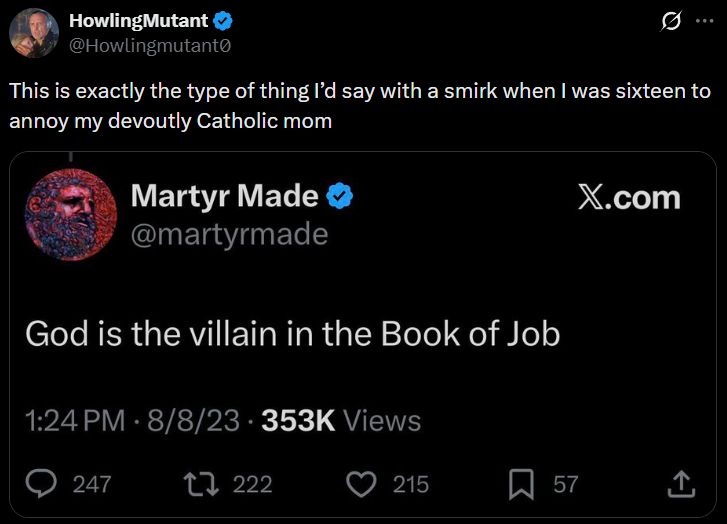Image resolution: width=727 pixels, height=524 pixels.
Task: Bookmark the post using bookmark icon
Action: coord(521,484)
